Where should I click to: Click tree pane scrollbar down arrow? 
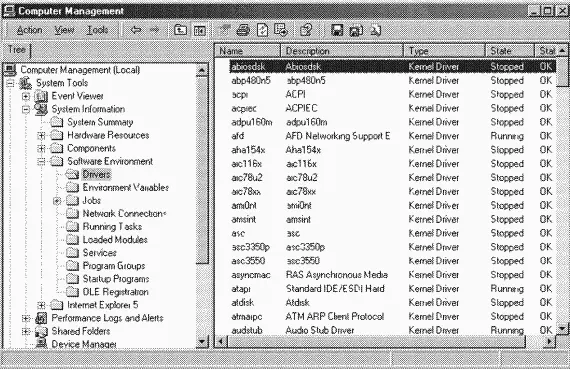tap(202, 342)
